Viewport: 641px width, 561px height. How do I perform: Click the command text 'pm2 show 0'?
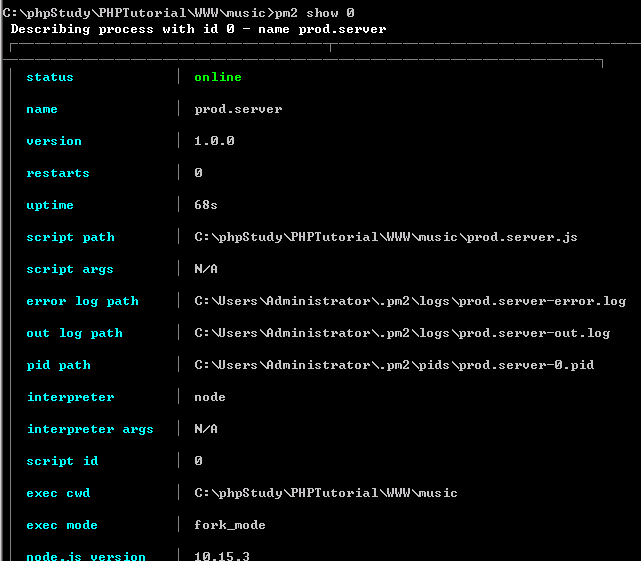click(314, 13)
